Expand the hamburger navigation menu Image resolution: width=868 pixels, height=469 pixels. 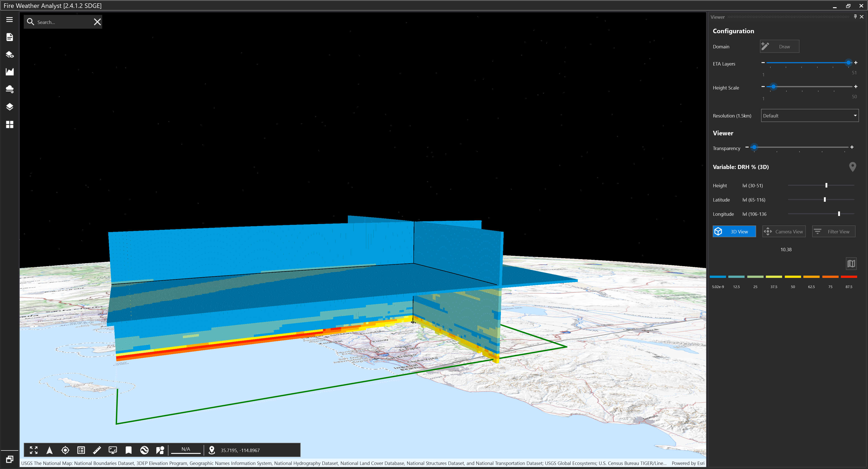tap(9, 19)
